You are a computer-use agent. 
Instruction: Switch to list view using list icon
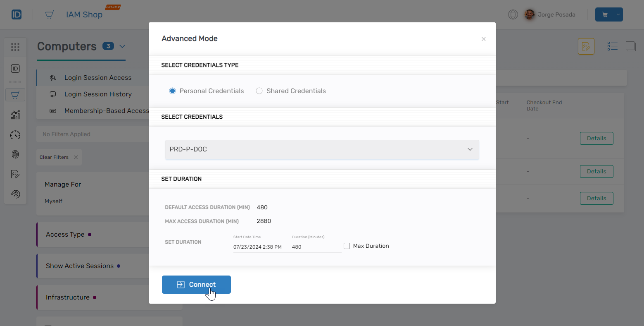click(x=613, y=46)
